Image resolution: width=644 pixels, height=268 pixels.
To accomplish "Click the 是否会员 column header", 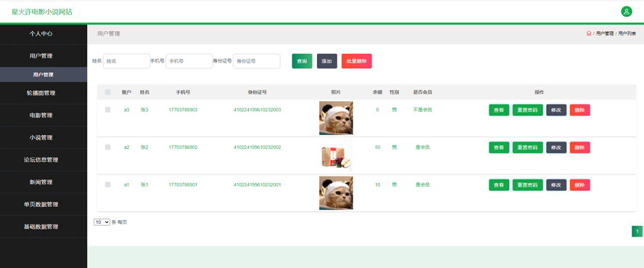I will click(x=423, y=92).
